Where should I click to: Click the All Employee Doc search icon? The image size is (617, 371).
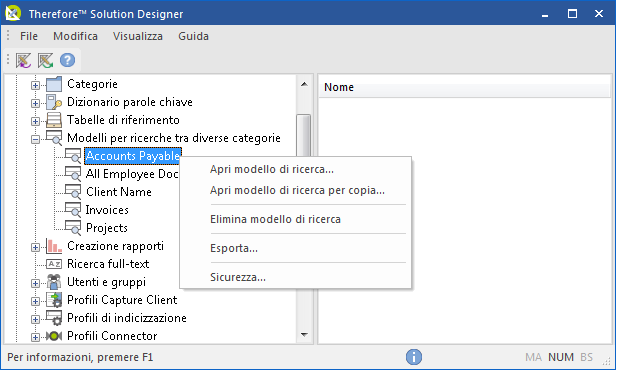(x=73, y=174)
